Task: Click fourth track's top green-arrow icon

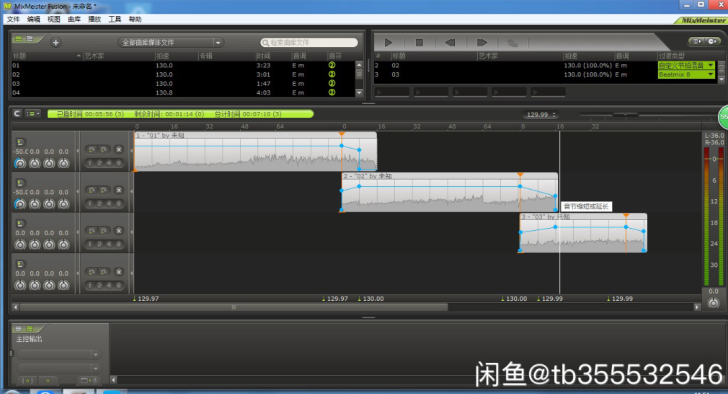Action: pos(20,264)
